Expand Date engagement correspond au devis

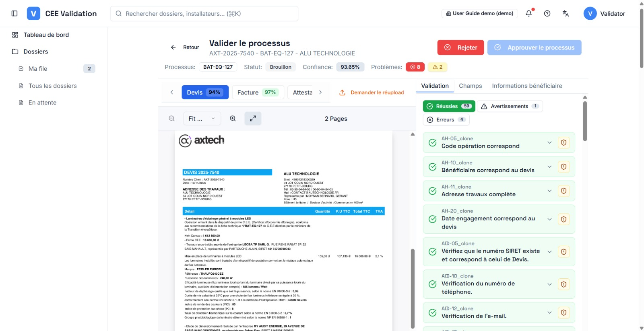pyautogui.click(x=549, y=219)
